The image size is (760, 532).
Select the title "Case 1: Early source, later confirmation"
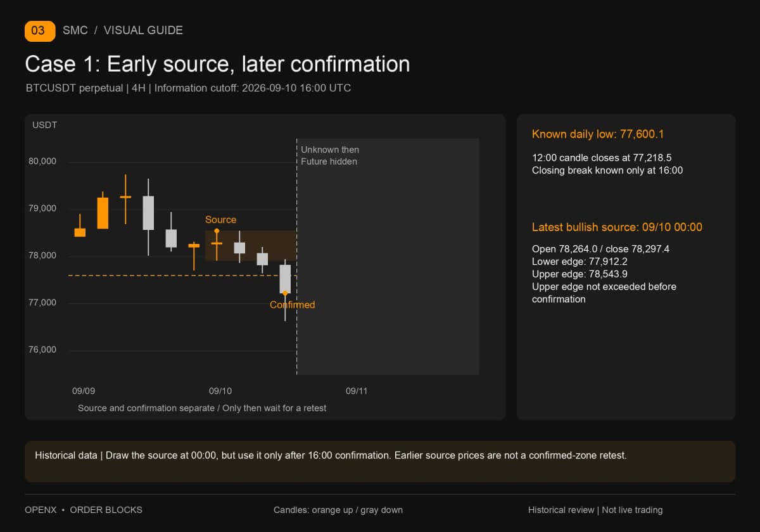217,64
